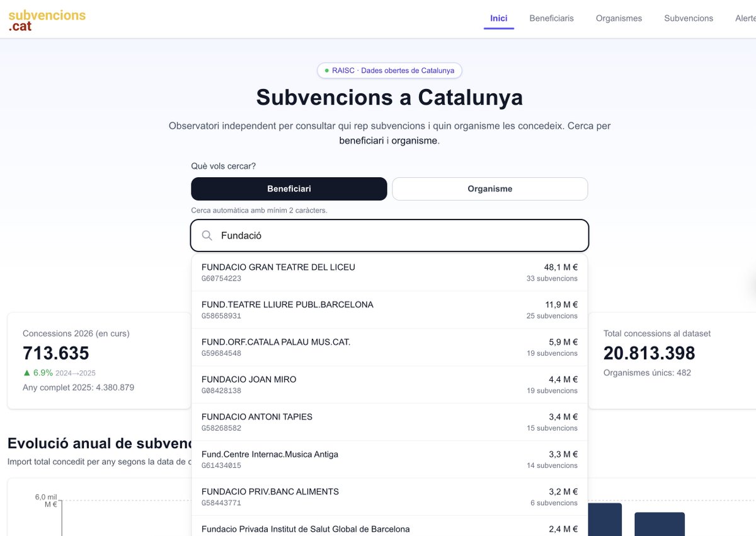
Task: Select FUND.ORF.CATALA PALAU MUS.CAT. suggestion
Action: click(389, 347)
